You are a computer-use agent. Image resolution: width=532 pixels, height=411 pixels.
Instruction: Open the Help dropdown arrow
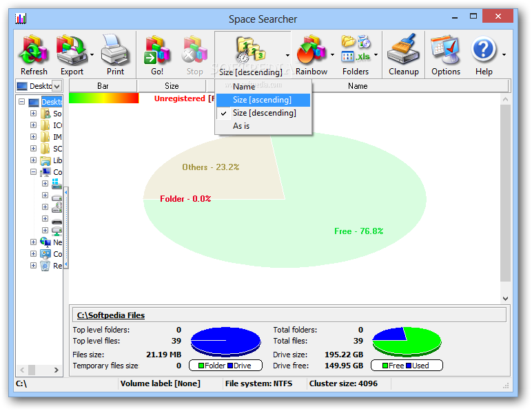click(504, 54)
